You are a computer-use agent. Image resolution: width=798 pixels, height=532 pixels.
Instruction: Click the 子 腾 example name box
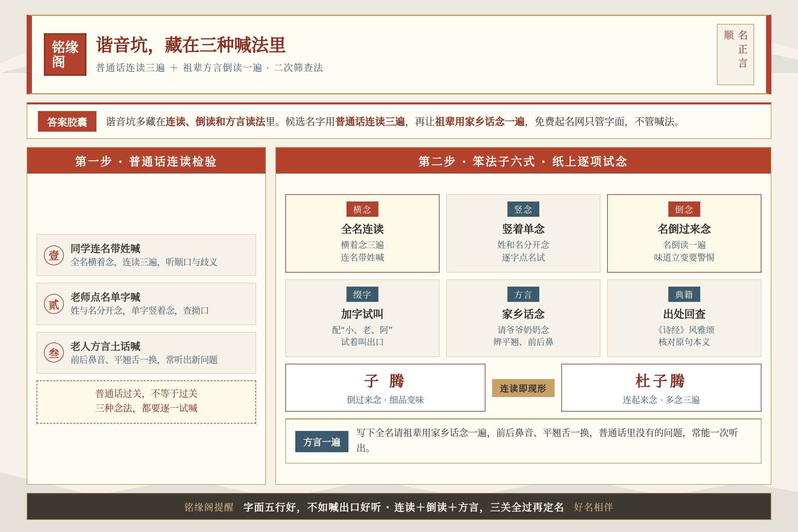[x=385, y=387]
